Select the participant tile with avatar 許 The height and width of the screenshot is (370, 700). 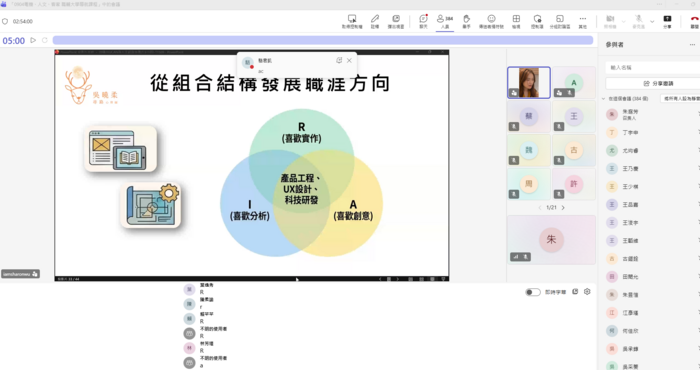574,184
